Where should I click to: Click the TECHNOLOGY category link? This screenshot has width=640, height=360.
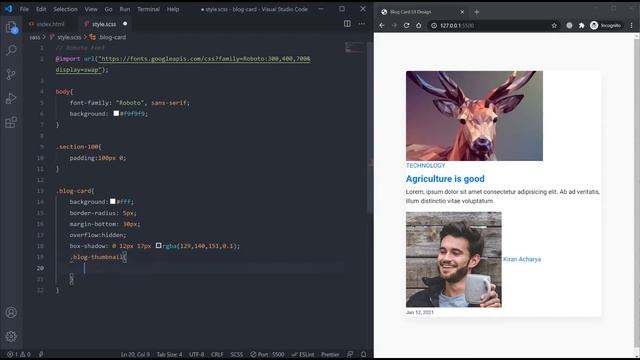425,165
